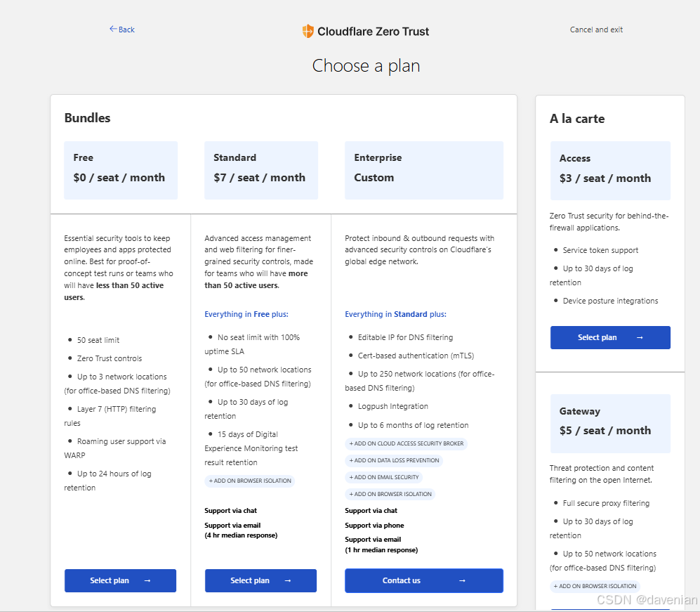This screenshot has height=612, width=700.
Task: Click 'Service token support' bullet
Action: [x=600, y=250]
